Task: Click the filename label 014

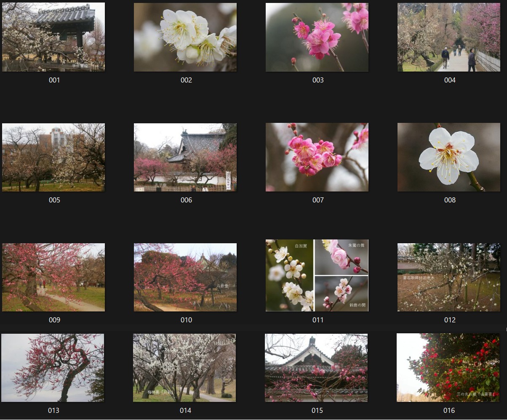Action: point(185,410)
